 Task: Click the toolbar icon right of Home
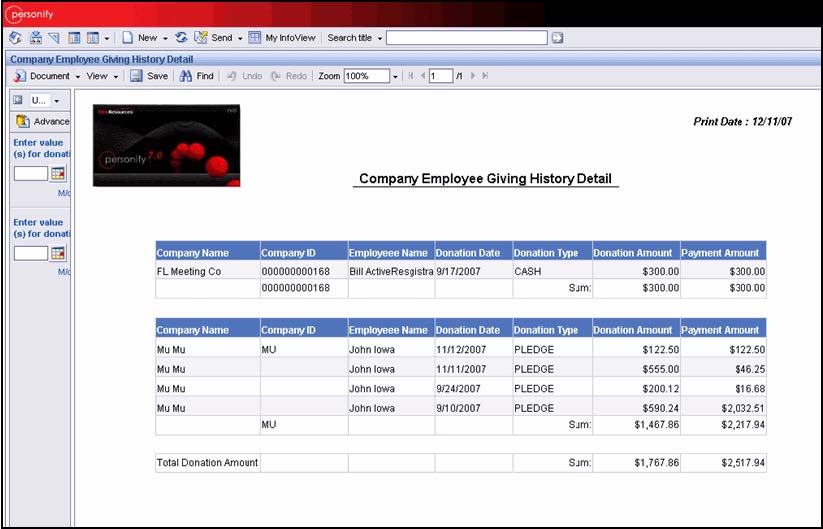click(x=35, y=38)
